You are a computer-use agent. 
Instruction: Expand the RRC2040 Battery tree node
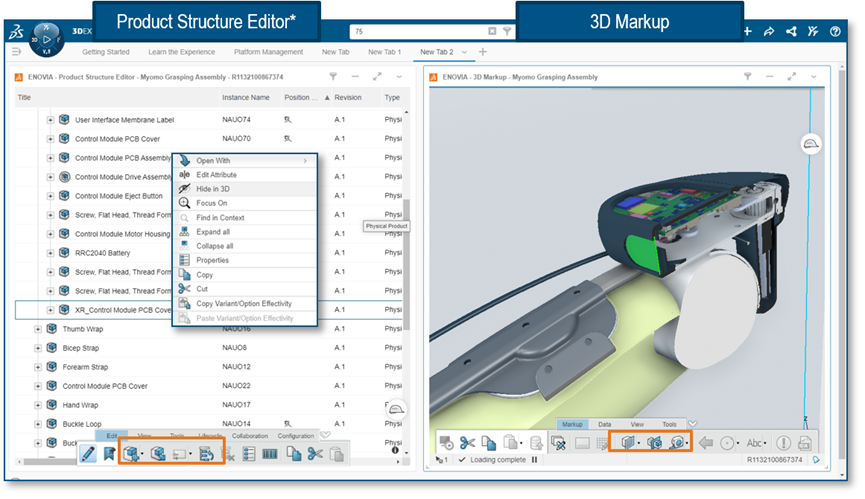tap(50, 253)
